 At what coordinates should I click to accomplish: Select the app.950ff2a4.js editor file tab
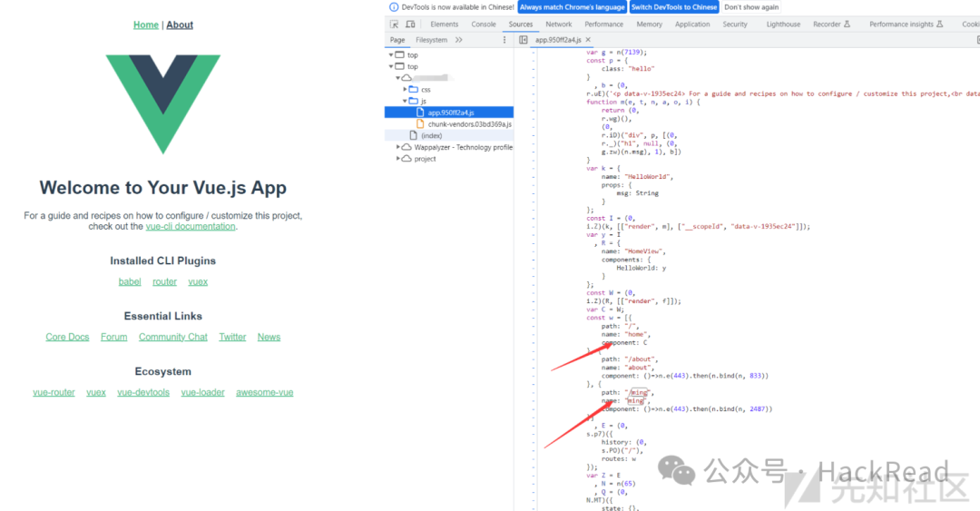(558, 39)
